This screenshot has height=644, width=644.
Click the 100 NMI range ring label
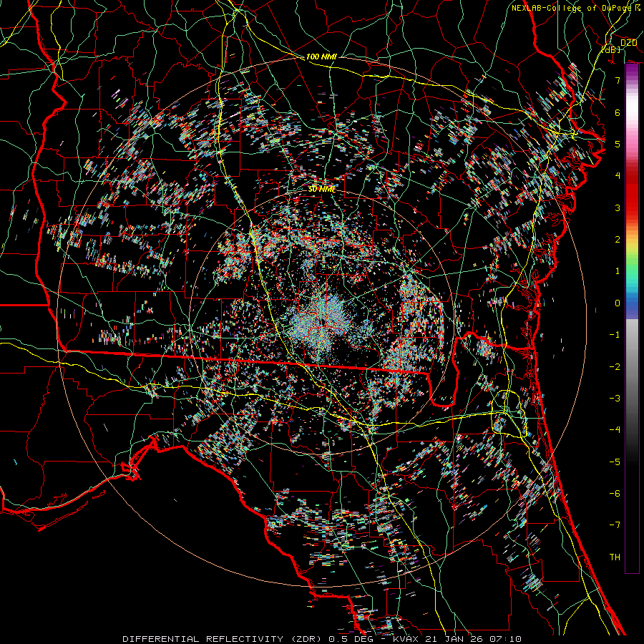pos(321,57)
